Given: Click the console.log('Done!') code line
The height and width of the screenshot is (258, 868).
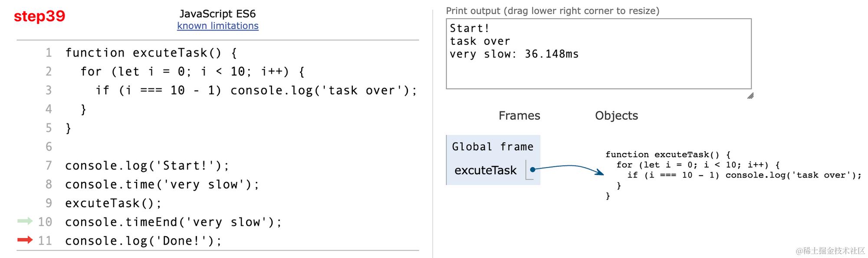Looking at the screenshot, I should click(143, 241).
